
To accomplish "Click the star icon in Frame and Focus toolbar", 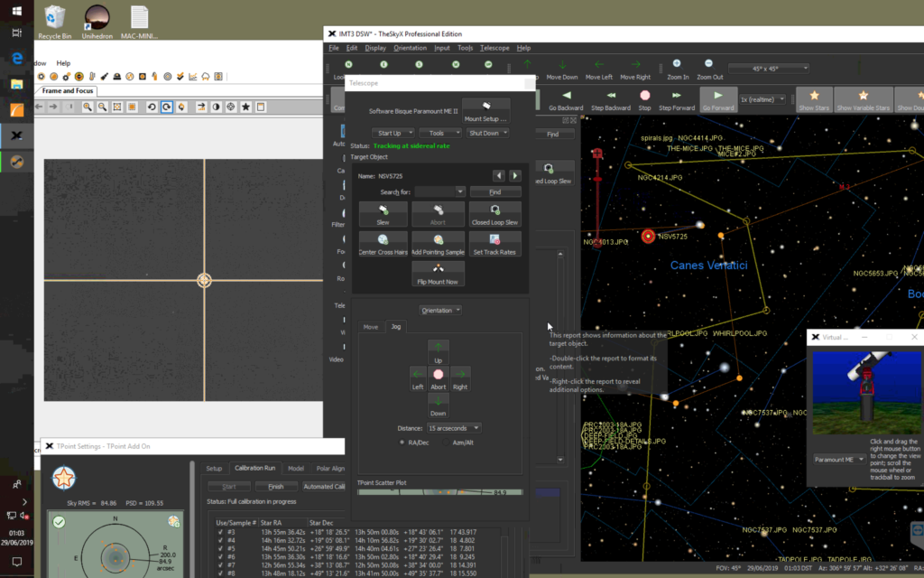I will pyautogui.click(x=245, y=107).
